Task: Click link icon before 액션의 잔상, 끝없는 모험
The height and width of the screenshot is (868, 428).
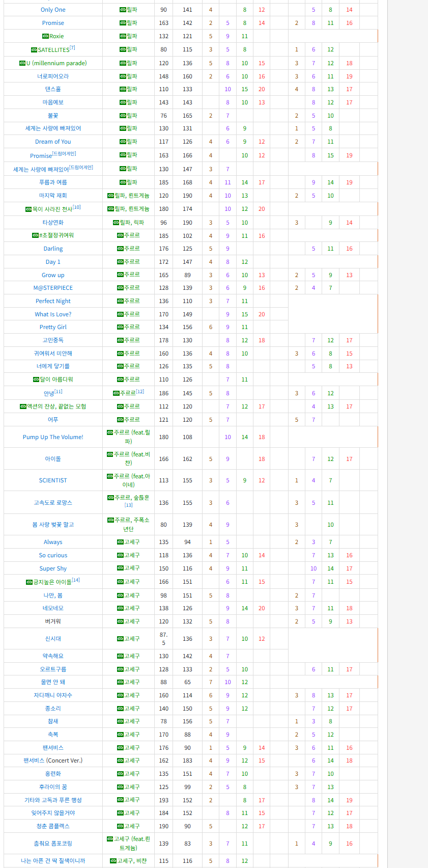Action: pyautogui.click(x=23, y=406)
